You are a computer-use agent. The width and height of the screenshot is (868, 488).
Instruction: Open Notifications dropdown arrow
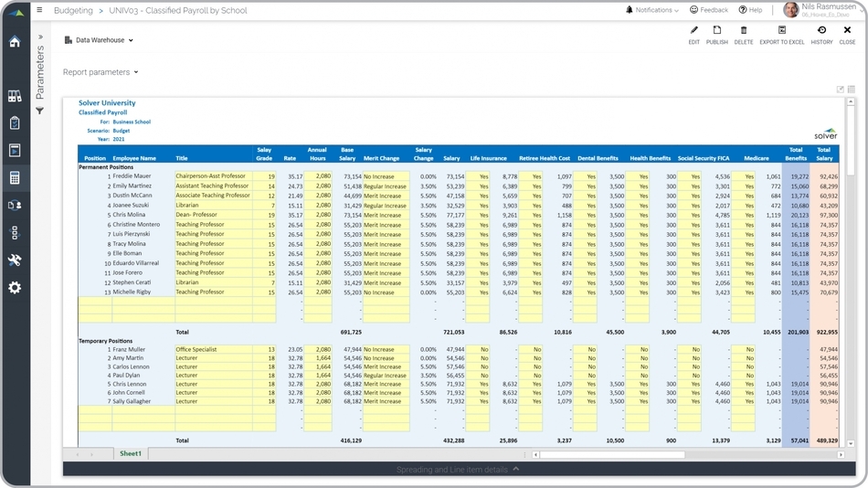[x=676, y=11]
